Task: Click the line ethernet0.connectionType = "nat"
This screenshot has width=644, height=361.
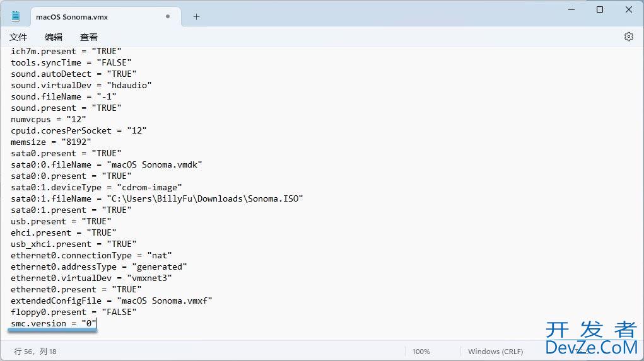Action: (91, 256)
